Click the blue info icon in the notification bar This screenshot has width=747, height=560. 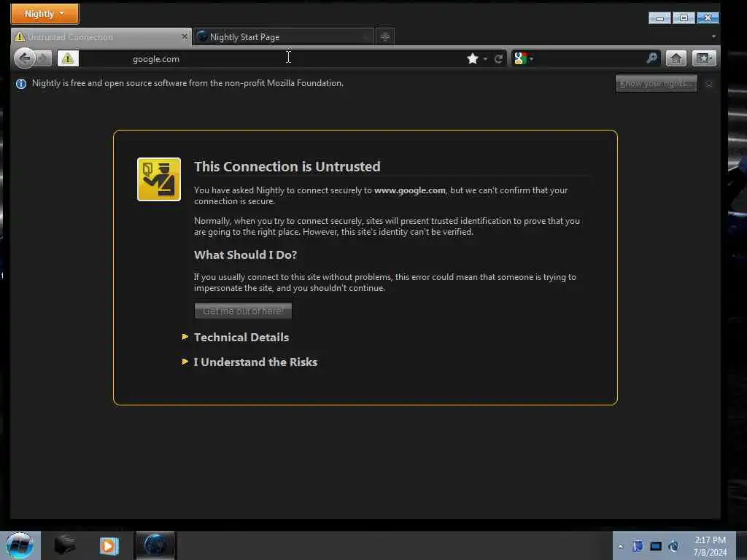(21, 84)
